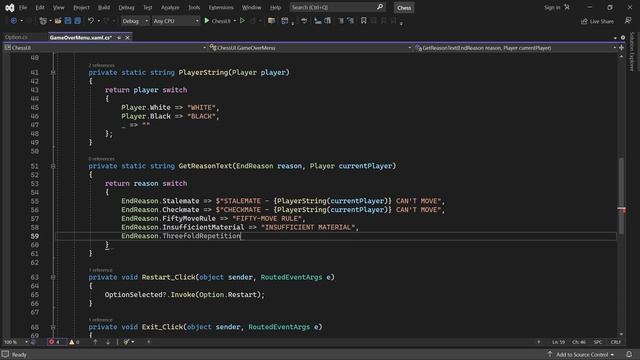Click the Ln 59 line indicator

558,342
